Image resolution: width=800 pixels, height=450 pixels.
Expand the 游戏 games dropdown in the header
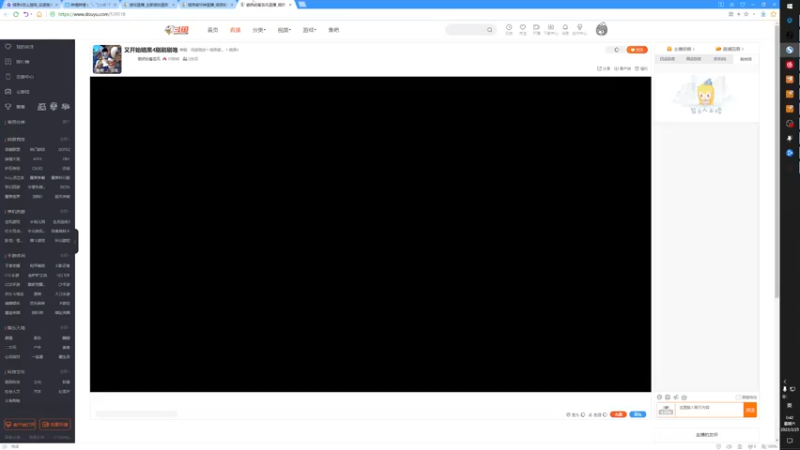coord(309,30)
